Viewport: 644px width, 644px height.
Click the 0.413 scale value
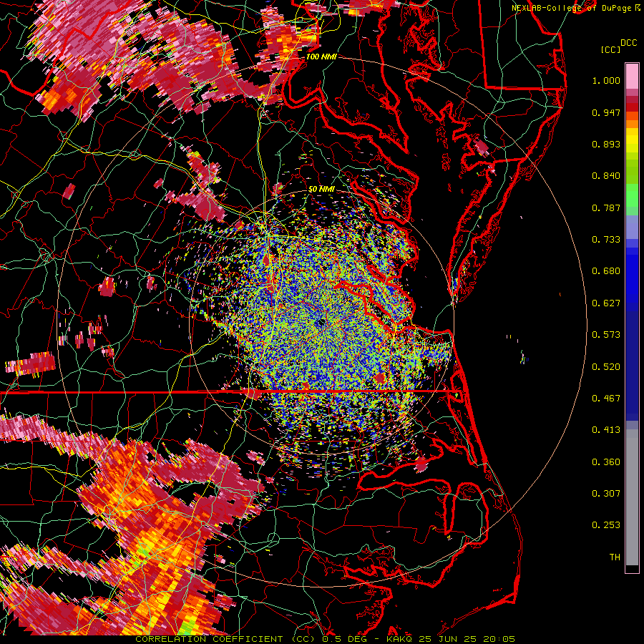[606, 430]
